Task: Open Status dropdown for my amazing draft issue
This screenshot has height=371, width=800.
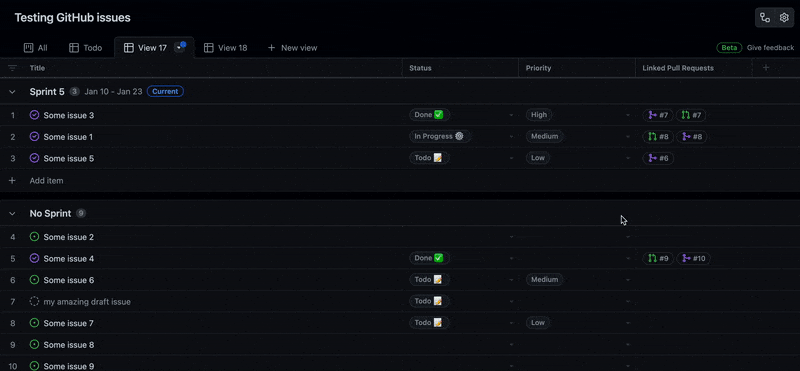Action: click(511, 302)
